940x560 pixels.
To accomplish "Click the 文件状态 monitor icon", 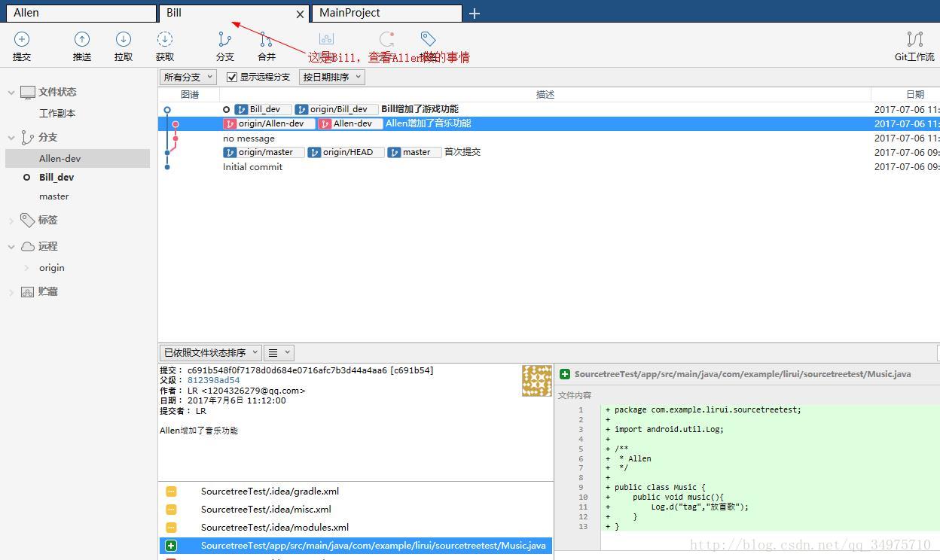I will click(28, 93).
